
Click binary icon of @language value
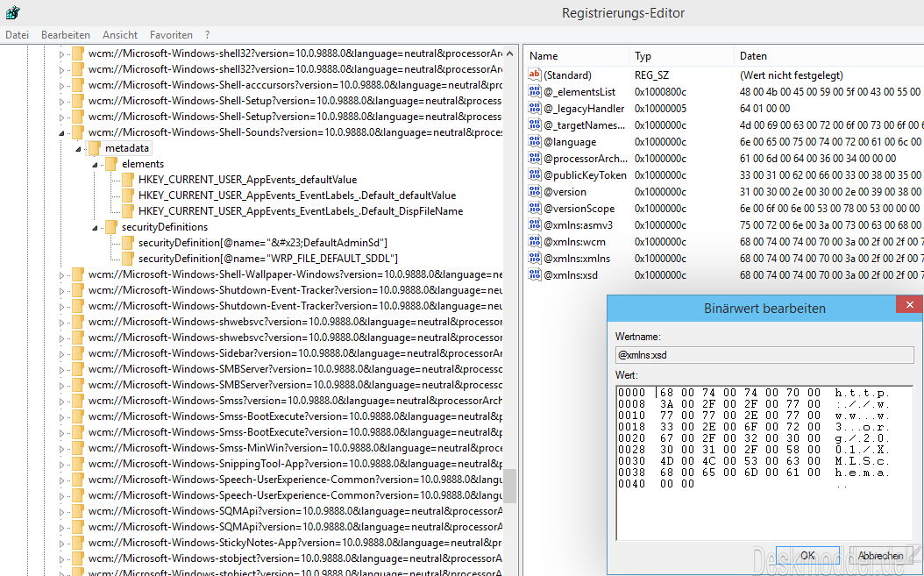535,141
